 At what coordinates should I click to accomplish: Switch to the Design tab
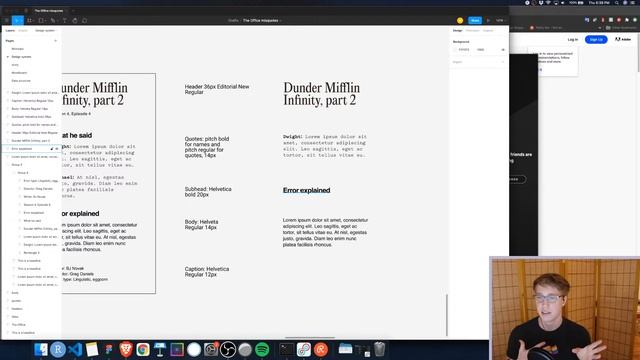458,31
